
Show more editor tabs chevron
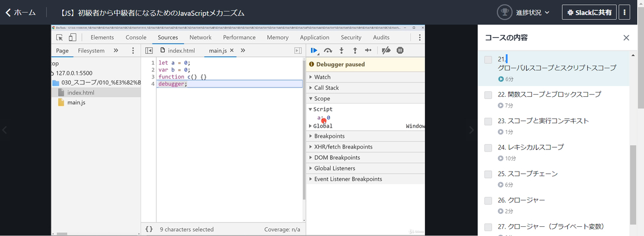click(243, 51)
